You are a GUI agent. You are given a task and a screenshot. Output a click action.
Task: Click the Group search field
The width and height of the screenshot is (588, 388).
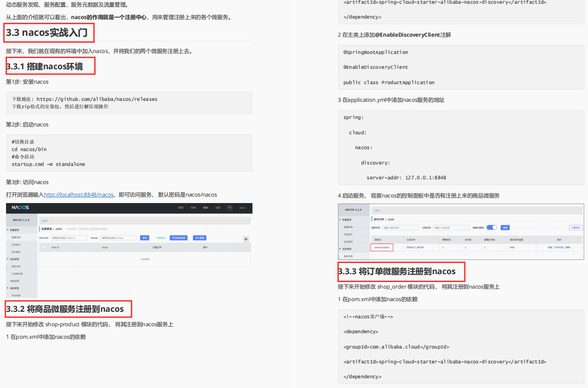pos(118,238)
